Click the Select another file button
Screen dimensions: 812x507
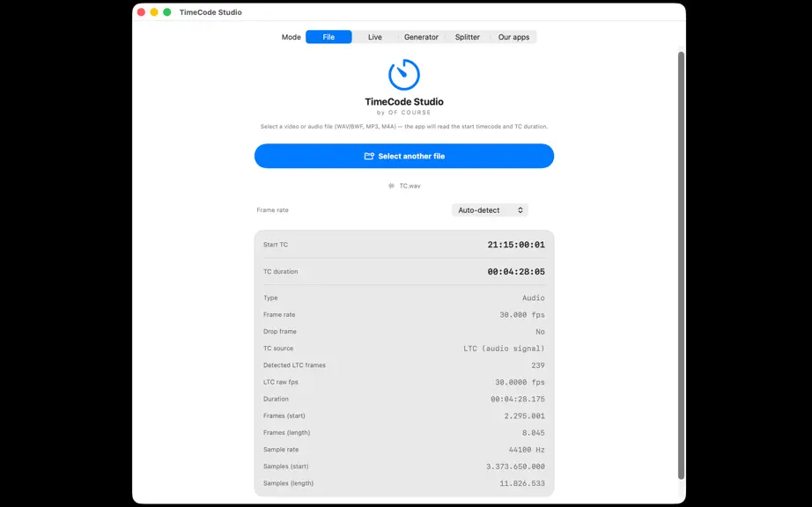404,156
